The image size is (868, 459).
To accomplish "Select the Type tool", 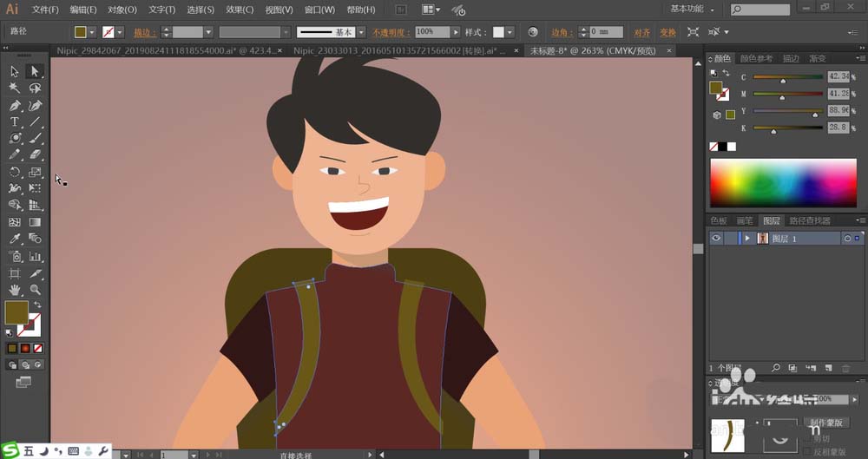I will (x=15, y=121).
